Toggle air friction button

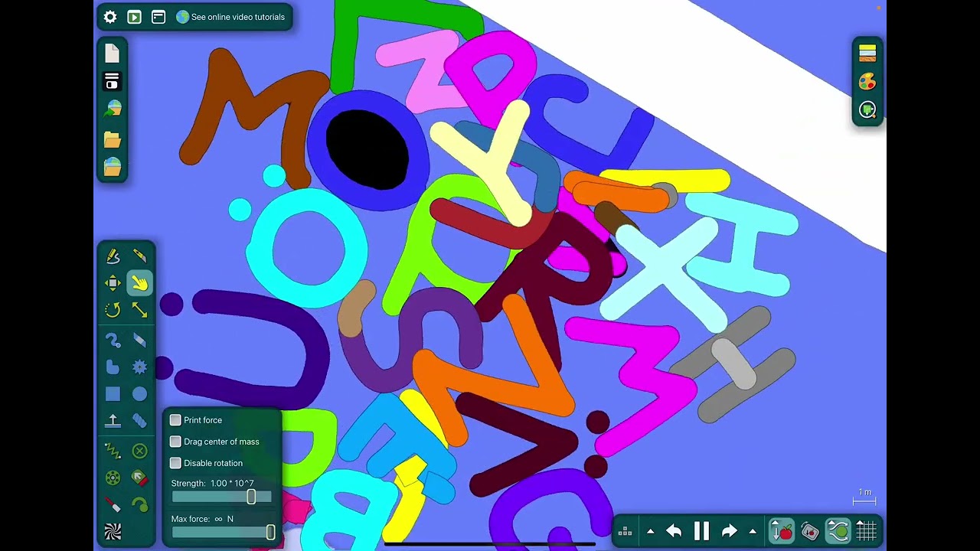click(838, 531)
